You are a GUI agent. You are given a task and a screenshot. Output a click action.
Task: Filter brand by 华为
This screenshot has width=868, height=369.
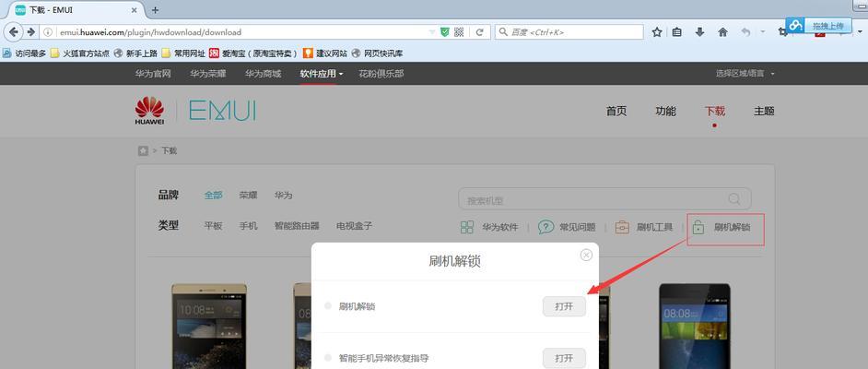tap(283, 196)
